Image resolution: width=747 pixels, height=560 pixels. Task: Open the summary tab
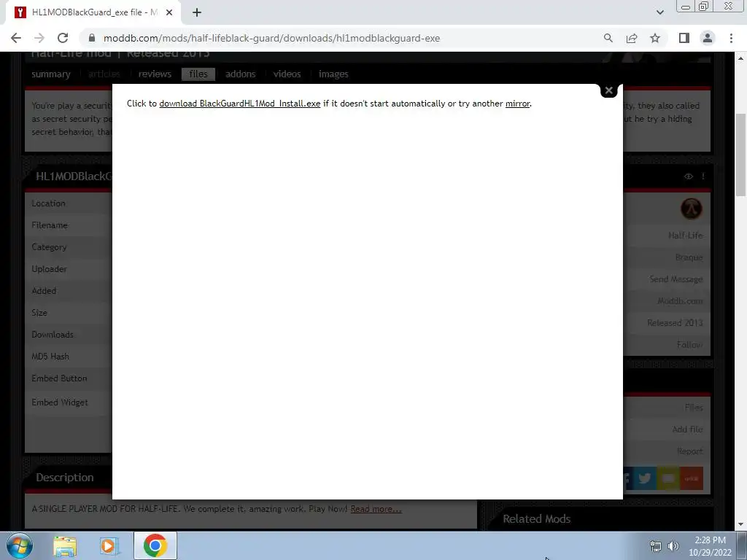pyautogui.click(x=51, y=74)
